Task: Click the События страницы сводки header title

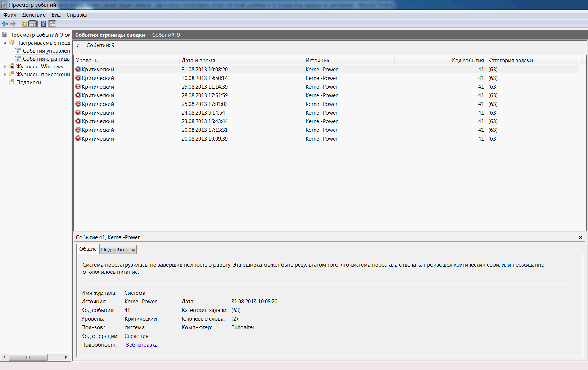Action: 110,35
